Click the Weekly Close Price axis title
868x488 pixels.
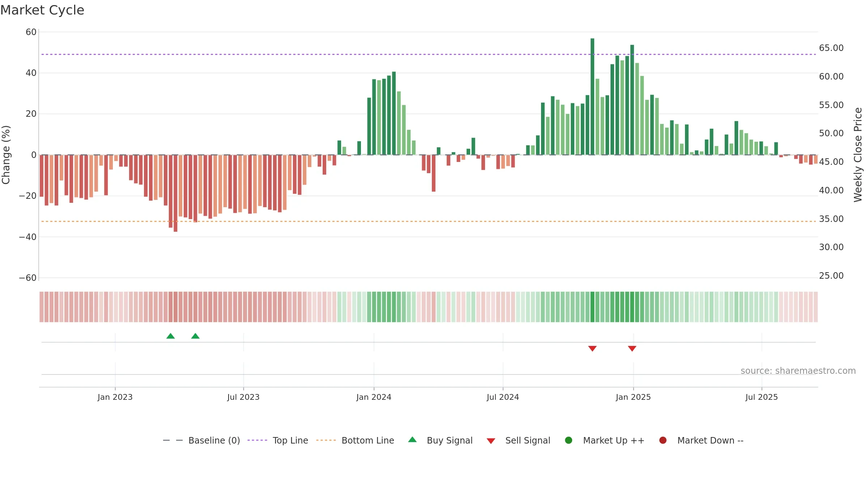tap(858, 155)
